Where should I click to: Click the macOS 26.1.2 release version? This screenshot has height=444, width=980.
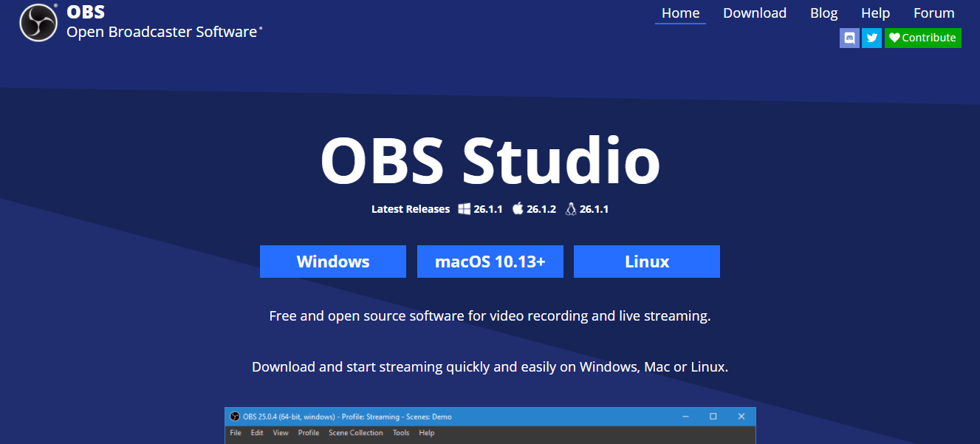(x=541, y=209)
